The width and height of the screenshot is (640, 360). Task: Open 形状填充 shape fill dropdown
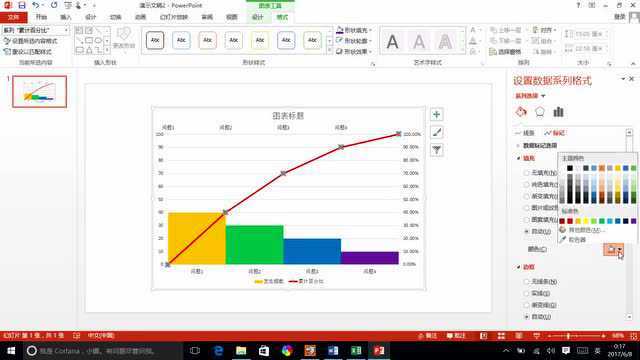tap(354, 30)
